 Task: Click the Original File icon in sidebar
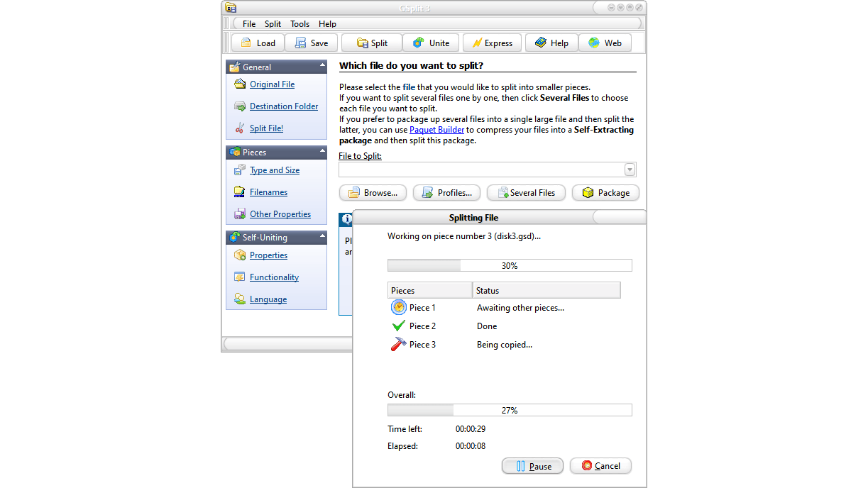(240, 84)
